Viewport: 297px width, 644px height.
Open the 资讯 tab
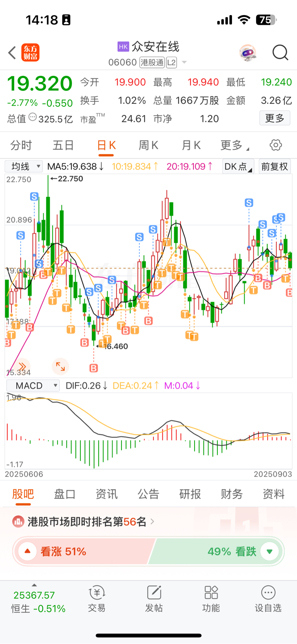(106, 494)
